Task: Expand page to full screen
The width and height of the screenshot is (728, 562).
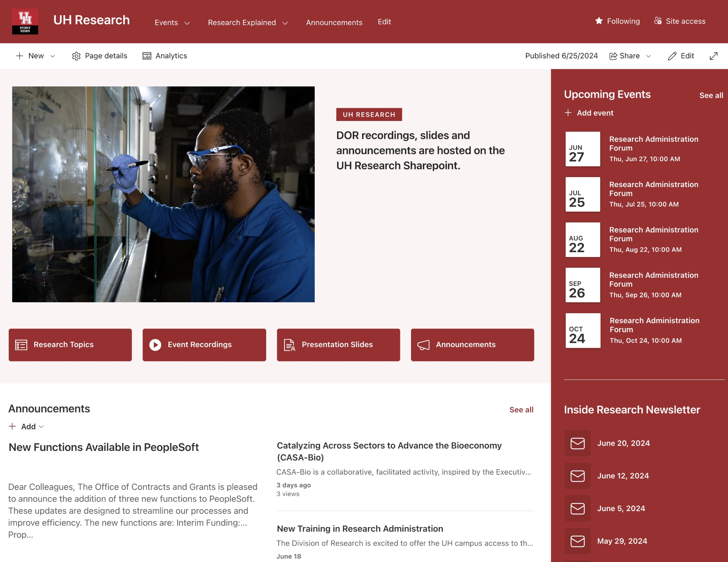Action: [x=714, y=56]
